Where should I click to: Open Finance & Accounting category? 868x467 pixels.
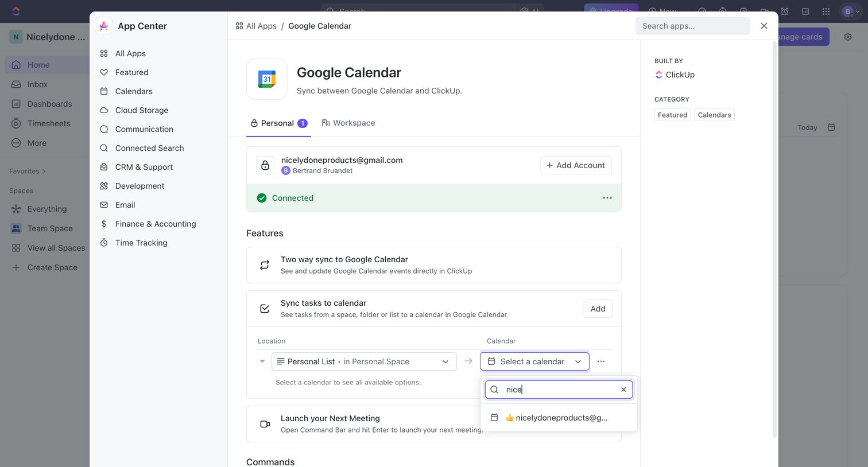[155, 224]
